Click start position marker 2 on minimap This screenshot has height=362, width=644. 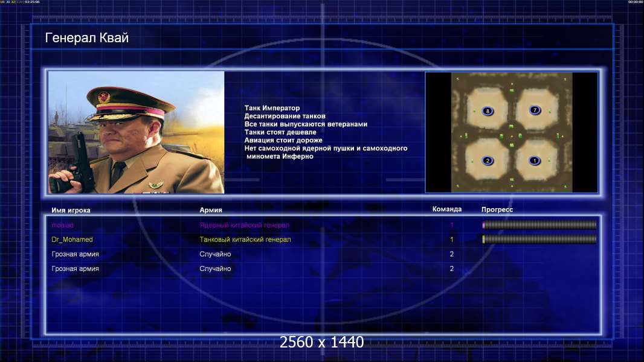pyautogui.click(x=488, y=160)
